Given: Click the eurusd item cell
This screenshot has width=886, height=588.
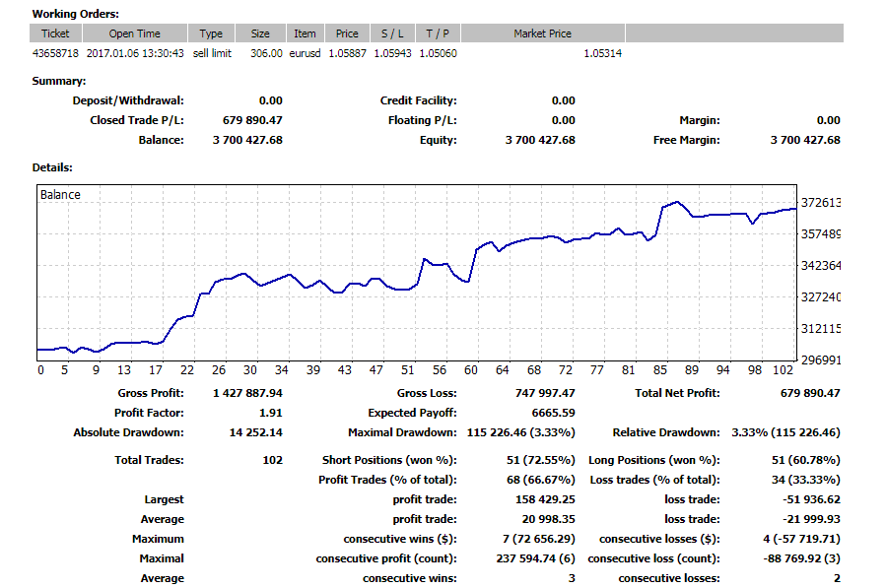Looking at the screenshot, I should point(306,53).
